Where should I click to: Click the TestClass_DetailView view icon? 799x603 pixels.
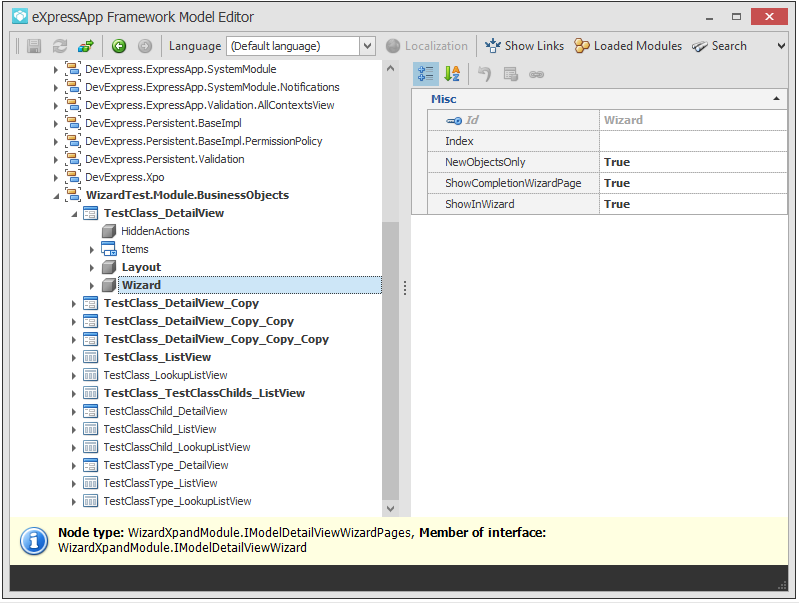point(90,214)
